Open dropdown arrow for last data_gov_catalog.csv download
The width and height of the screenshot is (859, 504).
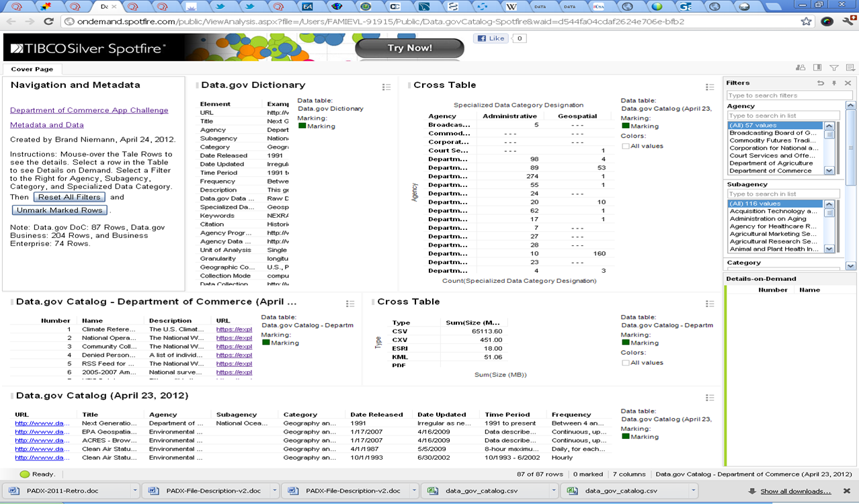tap(694, 491)
